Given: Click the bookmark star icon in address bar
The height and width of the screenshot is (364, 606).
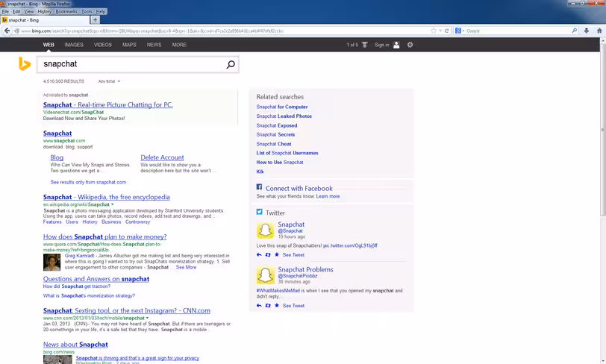Looking at the screenshot, I should click(x=434, y=31).
